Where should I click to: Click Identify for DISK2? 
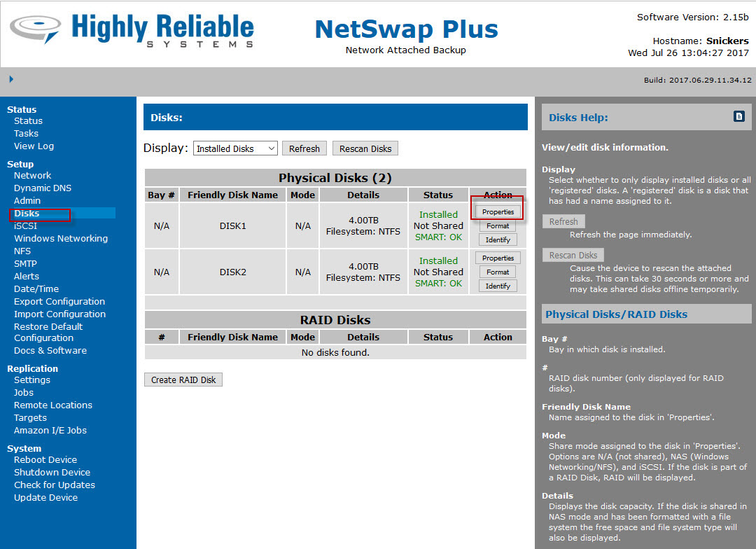coord(498,286)
